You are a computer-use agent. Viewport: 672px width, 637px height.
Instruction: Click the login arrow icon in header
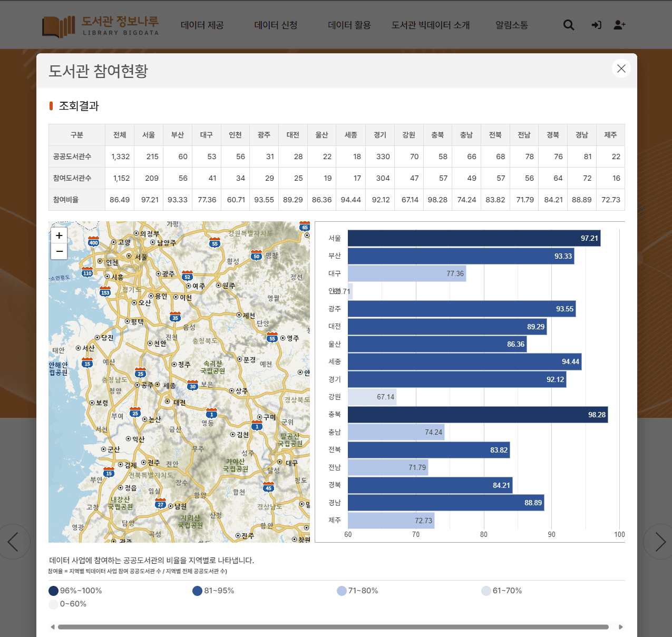597,25
